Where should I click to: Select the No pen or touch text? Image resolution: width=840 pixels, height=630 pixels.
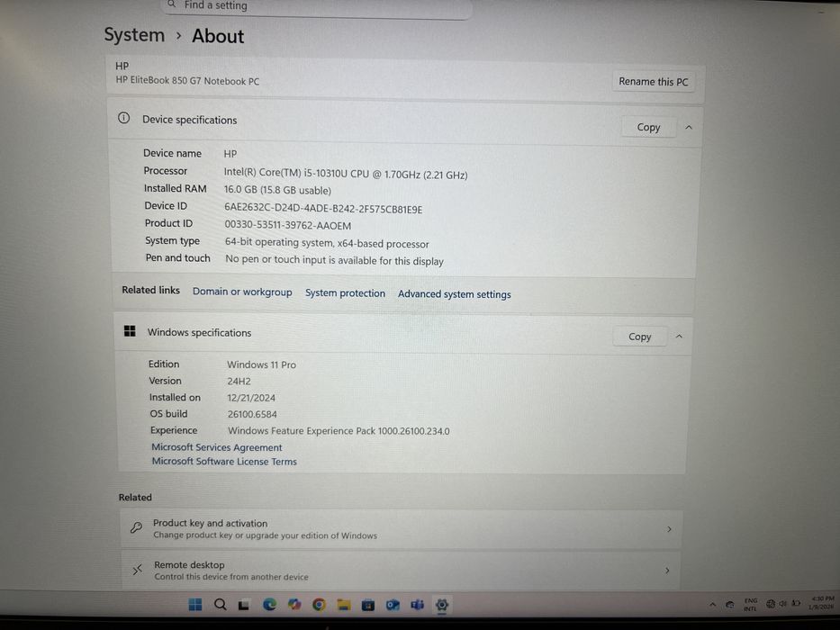[x=334, y=260]
